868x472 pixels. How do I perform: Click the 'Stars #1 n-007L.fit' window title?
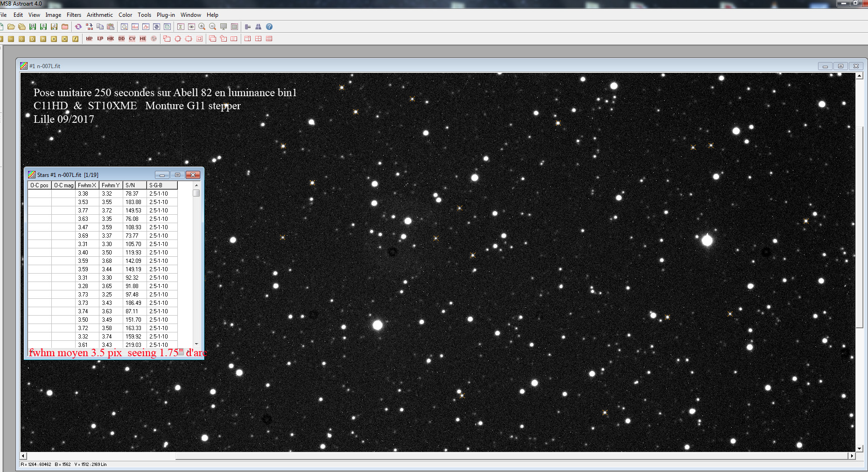pyautogui.click(x=68, y=175)
